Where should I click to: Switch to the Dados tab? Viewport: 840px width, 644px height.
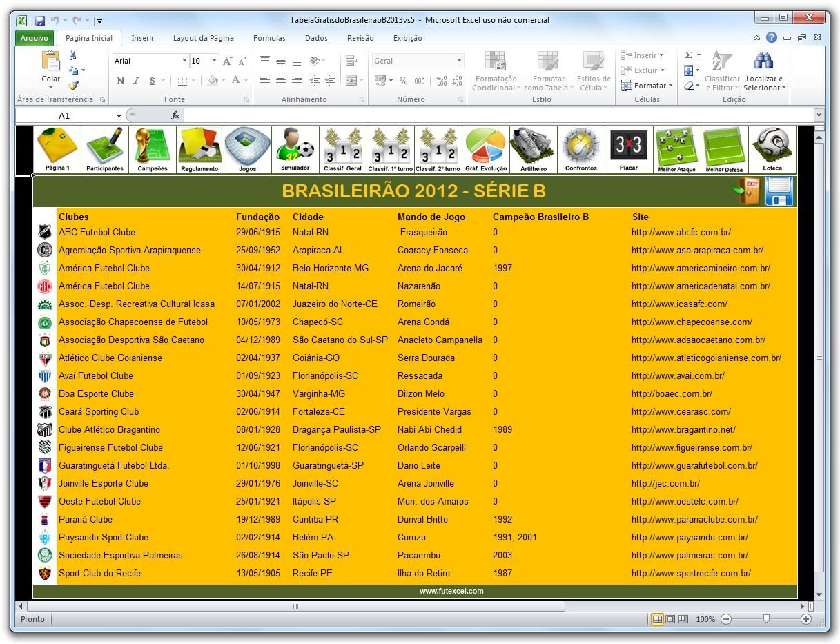click(x=316, y=38)
